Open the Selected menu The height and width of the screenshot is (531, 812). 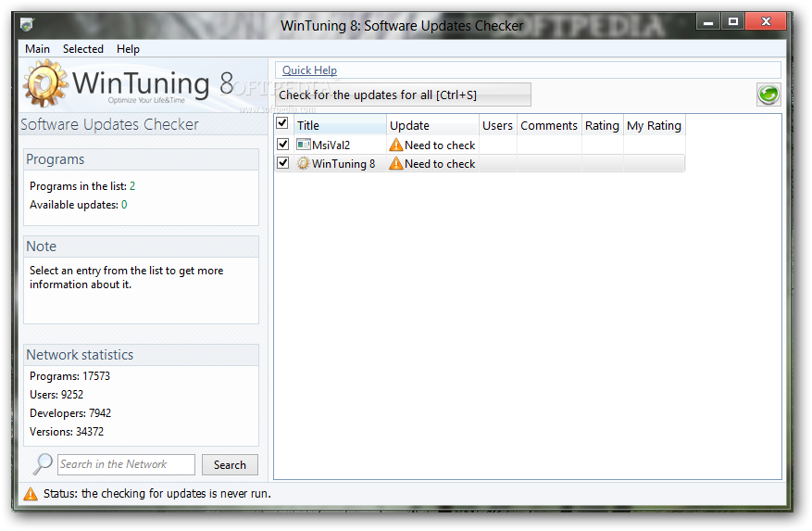pos(82,49)
